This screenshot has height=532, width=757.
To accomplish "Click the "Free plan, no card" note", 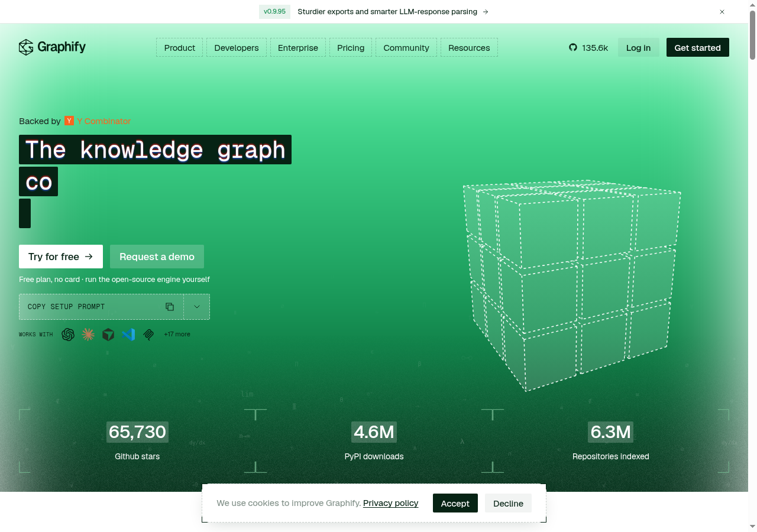I will tap(114, 280).
